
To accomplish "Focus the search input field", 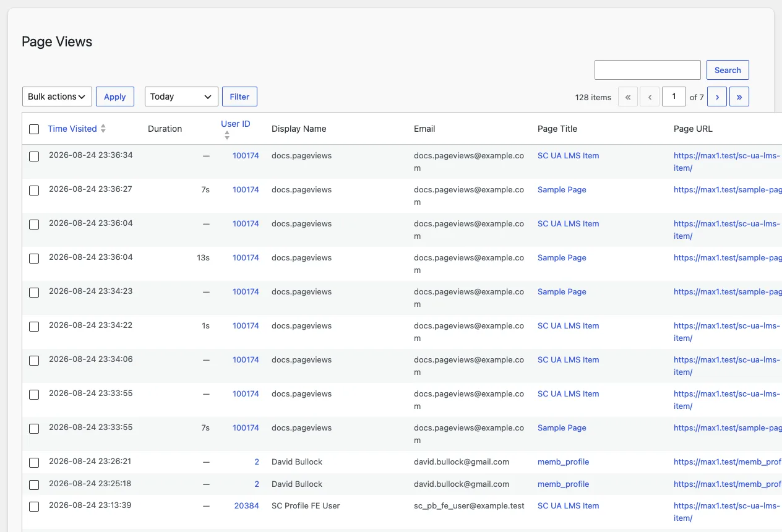I will click(x=648, y=70).
